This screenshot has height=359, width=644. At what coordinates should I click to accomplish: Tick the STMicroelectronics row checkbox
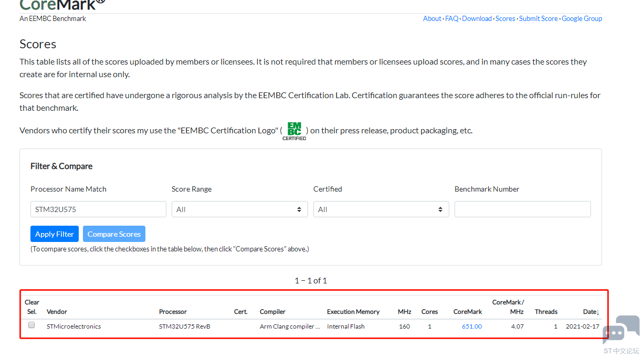[x=31, y=325]
